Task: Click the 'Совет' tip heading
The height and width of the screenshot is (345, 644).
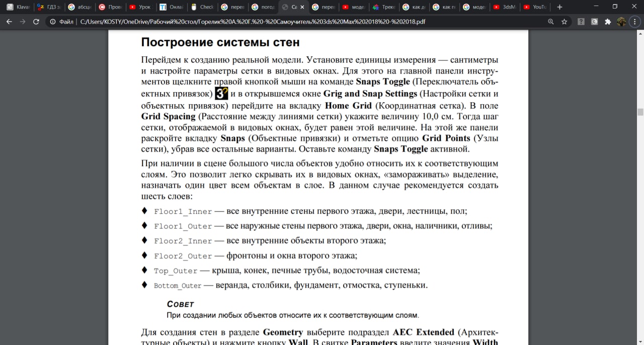Action: pyautogui.click(x=180, y=304)
